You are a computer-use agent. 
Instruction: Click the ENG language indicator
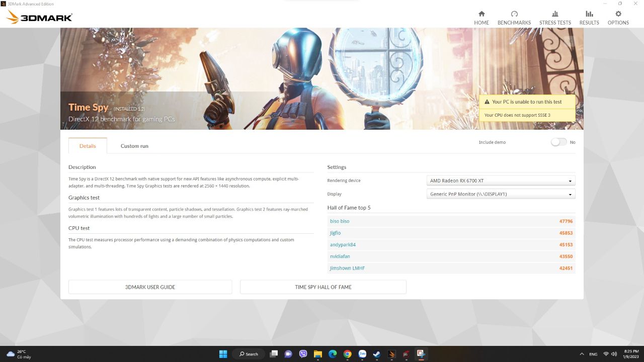(x=594, y=354)
